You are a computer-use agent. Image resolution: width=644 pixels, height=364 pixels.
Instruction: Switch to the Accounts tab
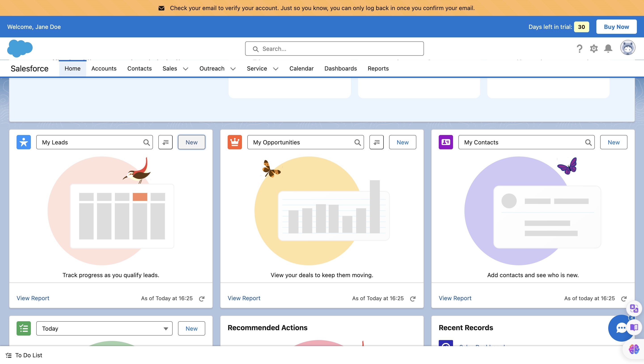[x=104, y=69]
